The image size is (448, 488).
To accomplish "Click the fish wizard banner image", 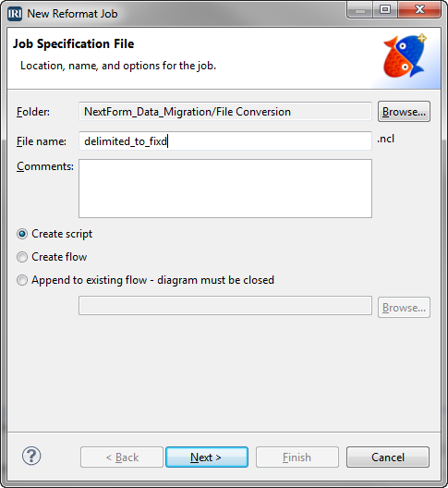I will click(x=405, y=56).
